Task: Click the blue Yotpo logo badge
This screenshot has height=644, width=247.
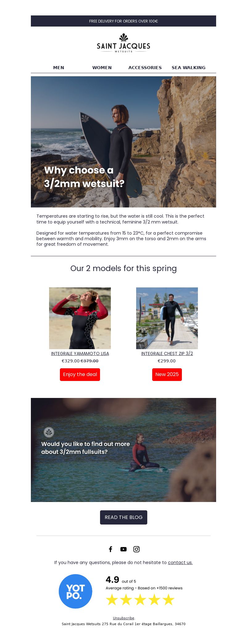Action: pos(75,591)
